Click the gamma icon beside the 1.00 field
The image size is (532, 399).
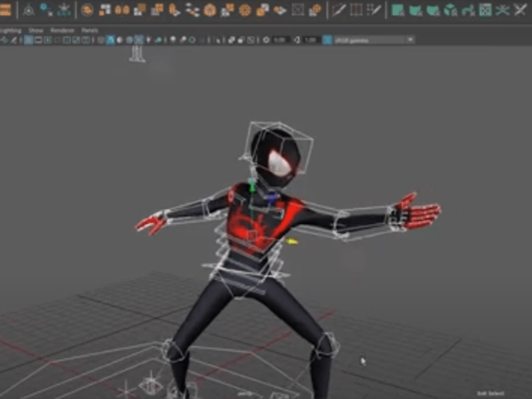point(297,40)
